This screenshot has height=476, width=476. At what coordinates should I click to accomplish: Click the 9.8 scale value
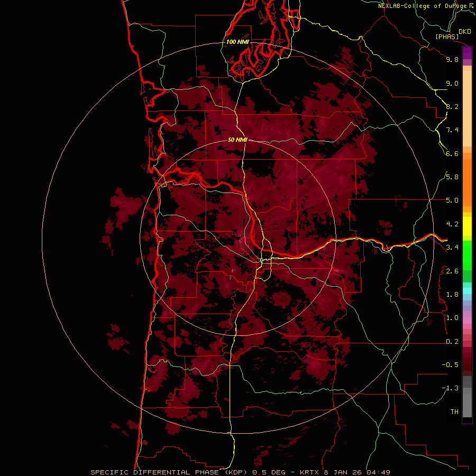click(452, 59)
